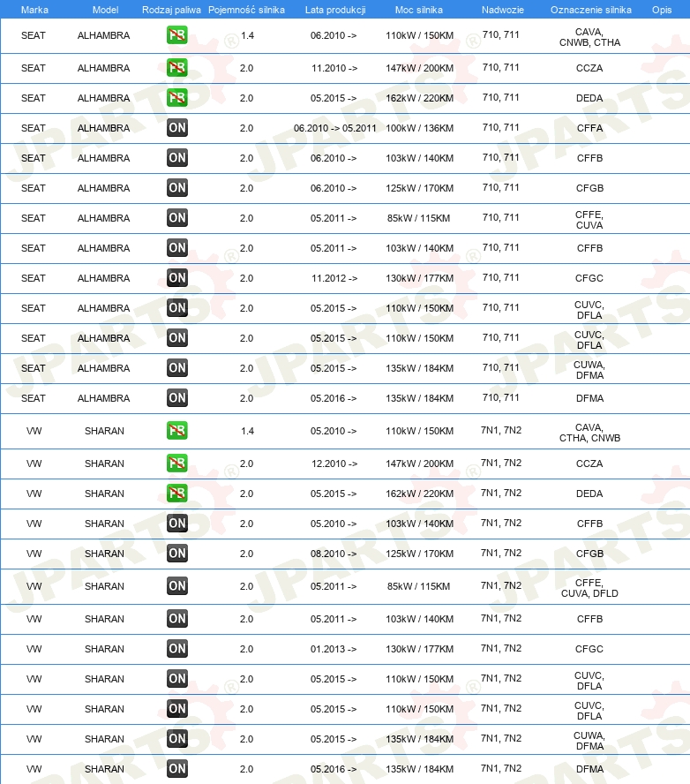This screenshot has width=690, height=784.
Task: Click ON icon in SEAT 05.2011 CFFB row
Action: click(x=176, y=247)
